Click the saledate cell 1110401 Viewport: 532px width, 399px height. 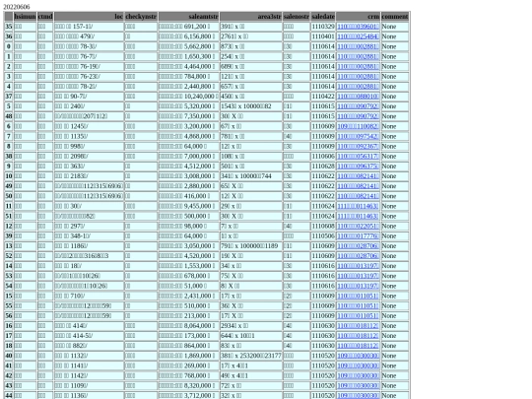(x=323, y=36)
